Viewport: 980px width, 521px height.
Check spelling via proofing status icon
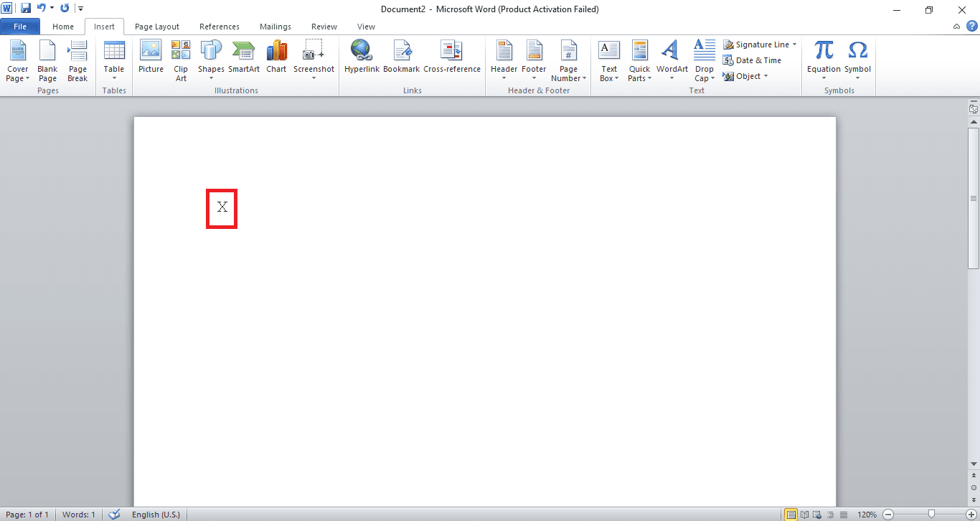pyautogui.click(x=114, y=515)
